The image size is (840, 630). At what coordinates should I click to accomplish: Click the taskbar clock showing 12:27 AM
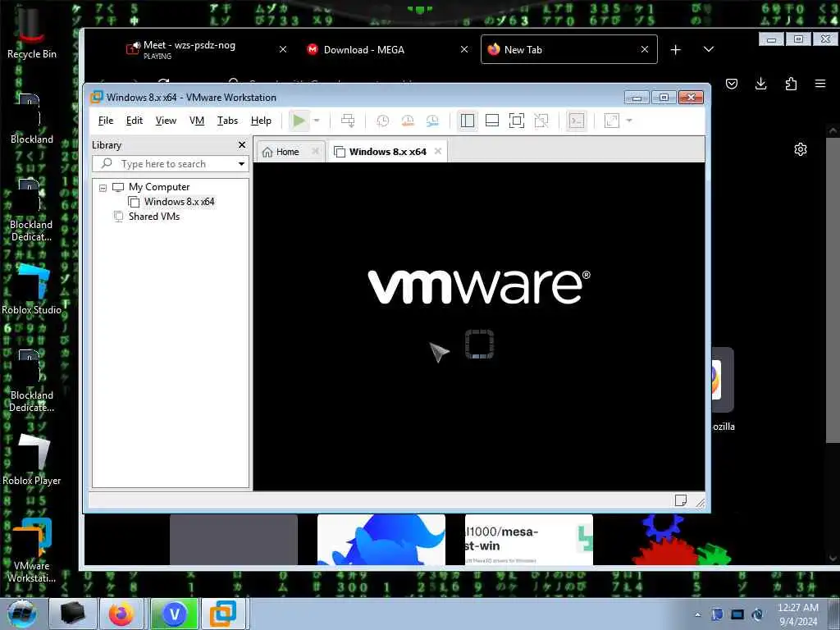[798, 614]
